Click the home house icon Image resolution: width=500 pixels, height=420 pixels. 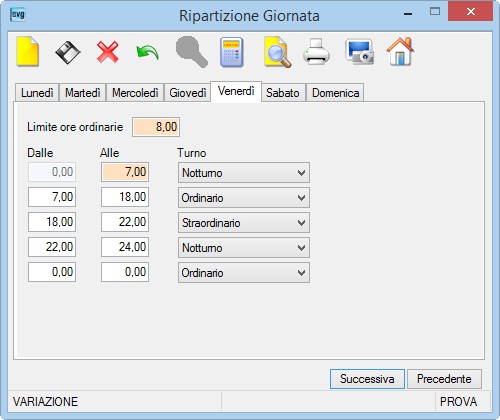(400, 51)
